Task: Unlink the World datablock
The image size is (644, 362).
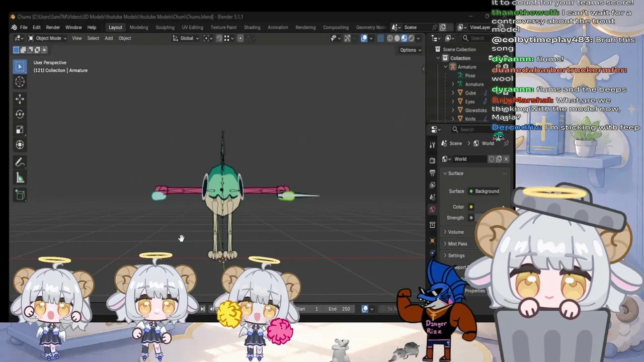Action: coord(506,159)
